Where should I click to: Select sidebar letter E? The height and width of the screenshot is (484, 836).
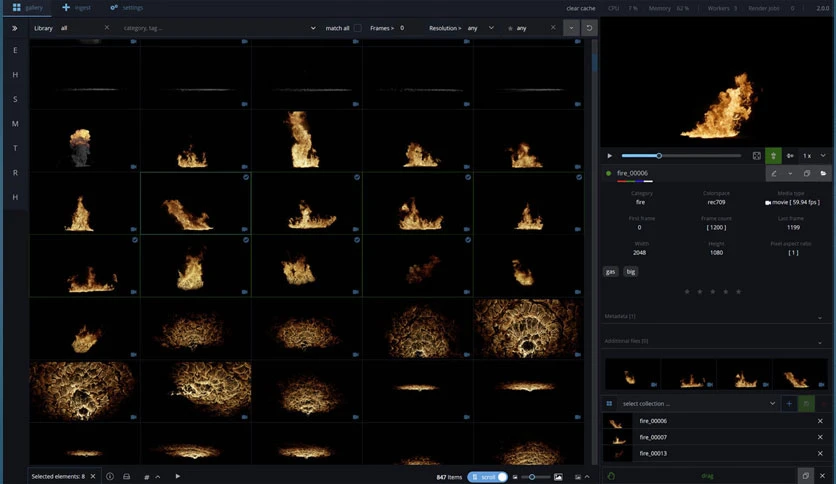pos(15,50)
